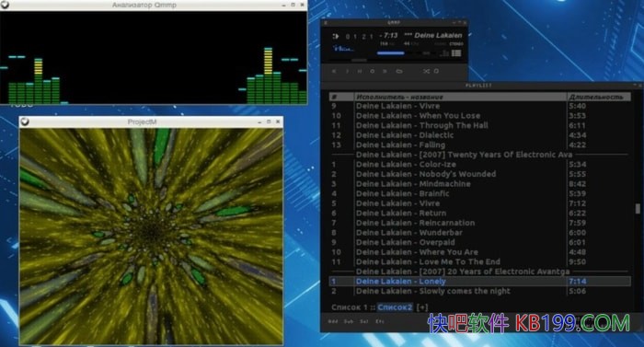The height and width of the screenshot is (347, 644).
Task: Stop playback with the stop button
Action: 372,71
